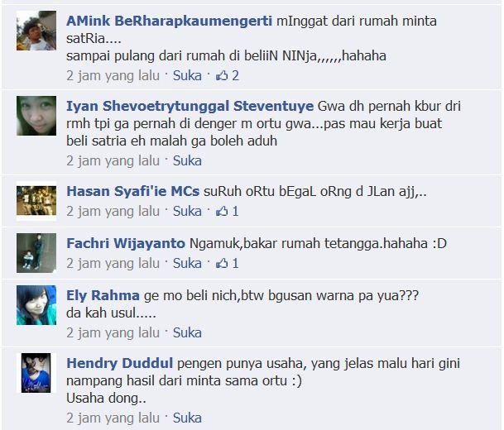Open Iyan Shevoetrytunggal's profile picture
The width and height of the screenshot is (504, 430).
pos(36,116)
